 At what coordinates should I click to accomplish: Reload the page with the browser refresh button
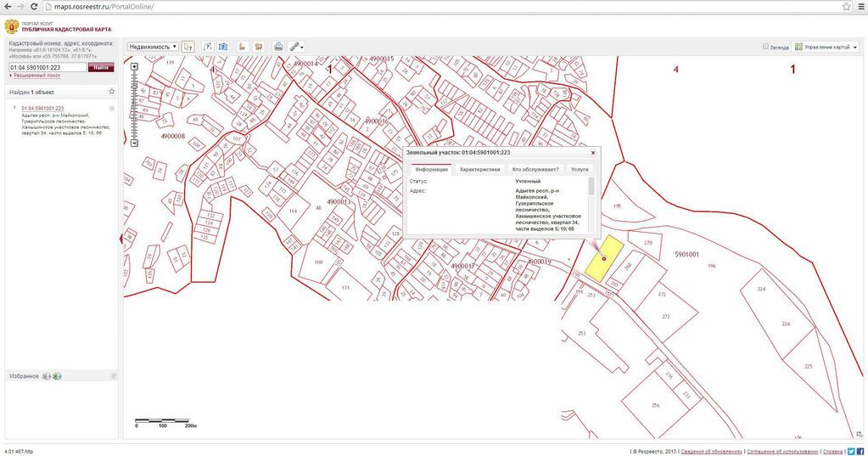coord(33,7)
